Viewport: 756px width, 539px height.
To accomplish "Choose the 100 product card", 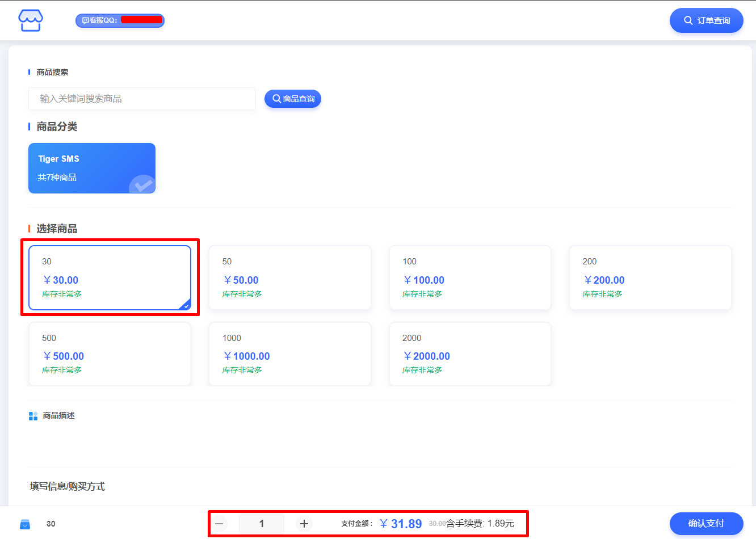I will [470, 277].
